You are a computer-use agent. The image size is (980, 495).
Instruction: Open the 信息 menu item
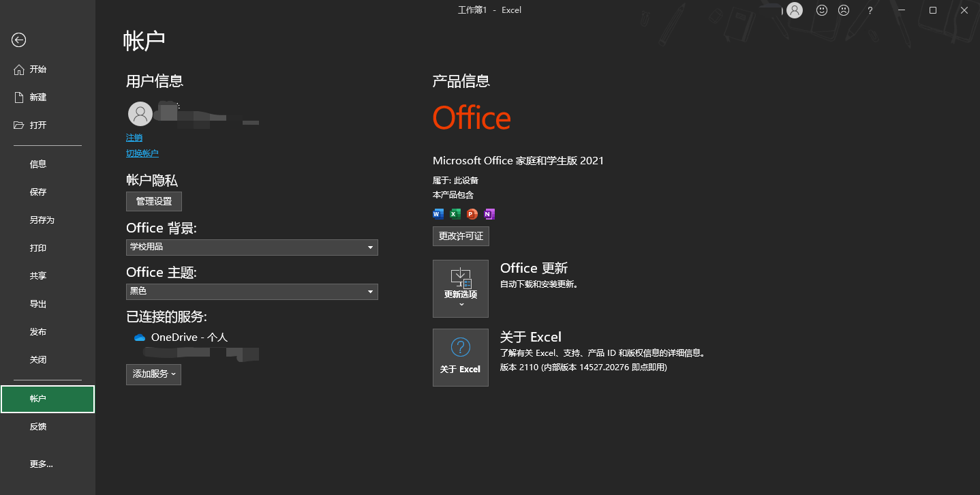pyautogui.click(x=48, y=164)
